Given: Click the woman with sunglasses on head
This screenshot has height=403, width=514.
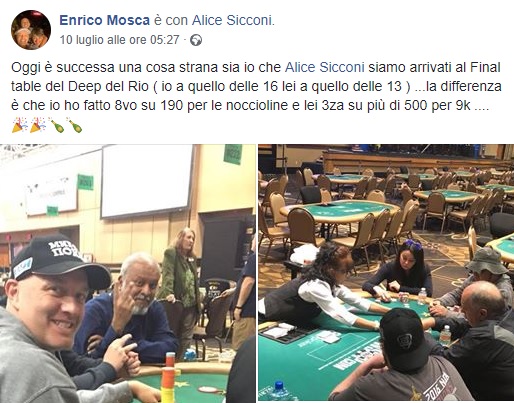Looking at the screenshot, I should 402,268.
